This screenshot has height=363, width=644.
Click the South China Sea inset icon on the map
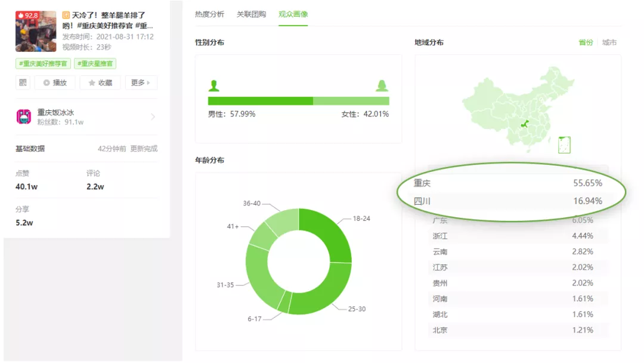click(x=564, y=144)
